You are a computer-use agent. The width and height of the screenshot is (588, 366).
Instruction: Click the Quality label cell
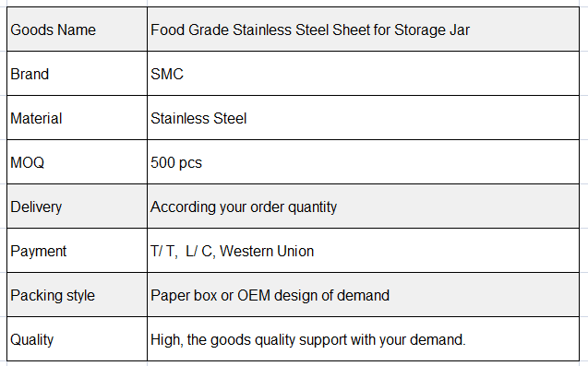(77, 338)
